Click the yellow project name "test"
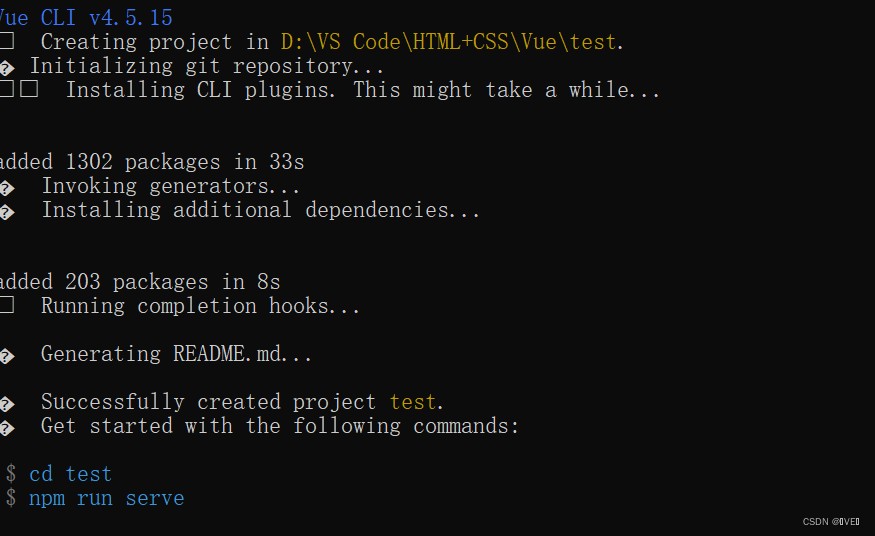875x536 pixels. click(x=413, y=402)
